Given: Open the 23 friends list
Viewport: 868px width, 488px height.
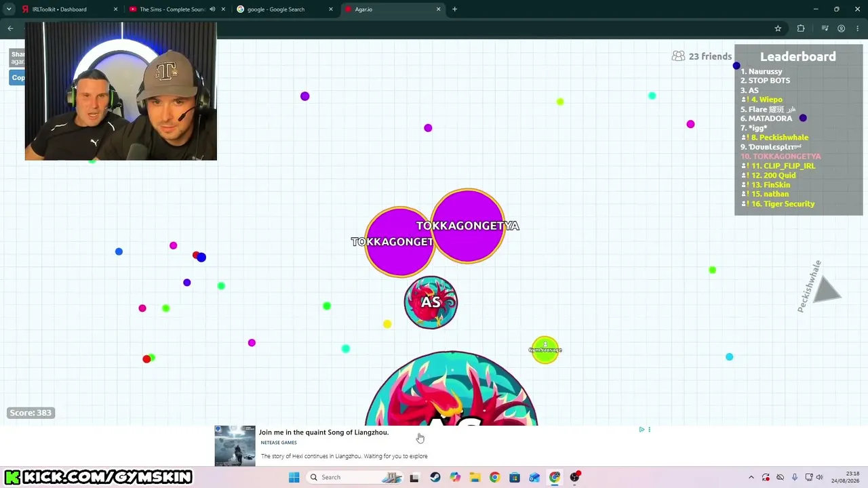Looking at the screenshot, I should (702, 56).
